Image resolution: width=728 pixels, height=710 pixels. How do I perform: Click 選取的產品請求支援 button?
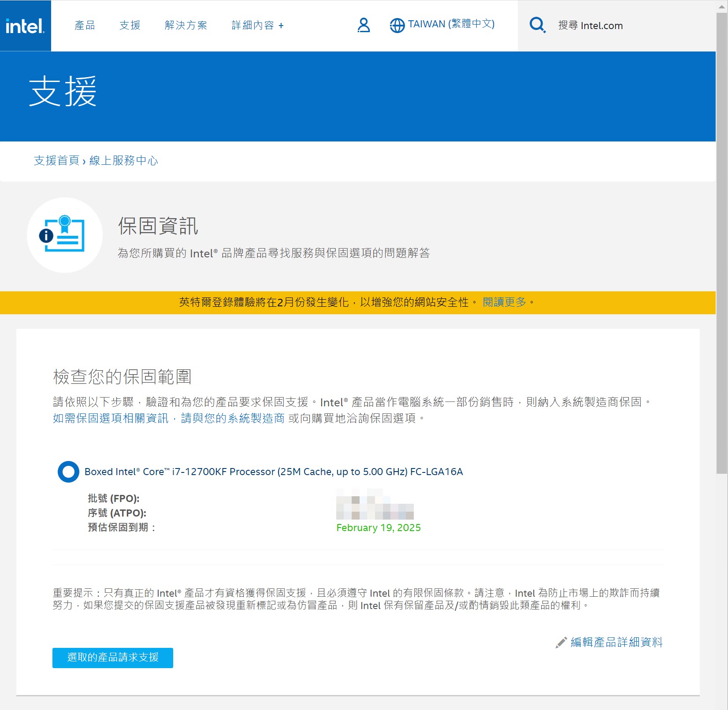pos(113,658)
